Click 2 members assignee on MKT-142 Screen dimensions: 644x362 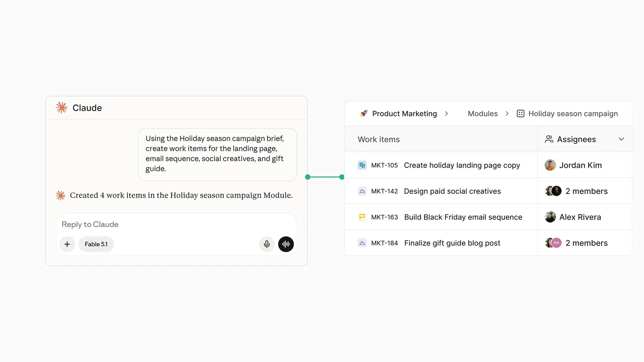click(x=586, y=191)
